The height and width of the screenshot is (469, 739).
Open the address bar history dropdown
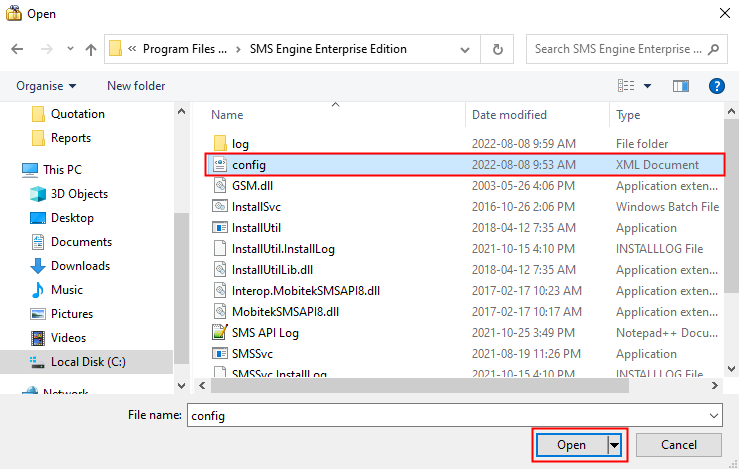point(470,49)
